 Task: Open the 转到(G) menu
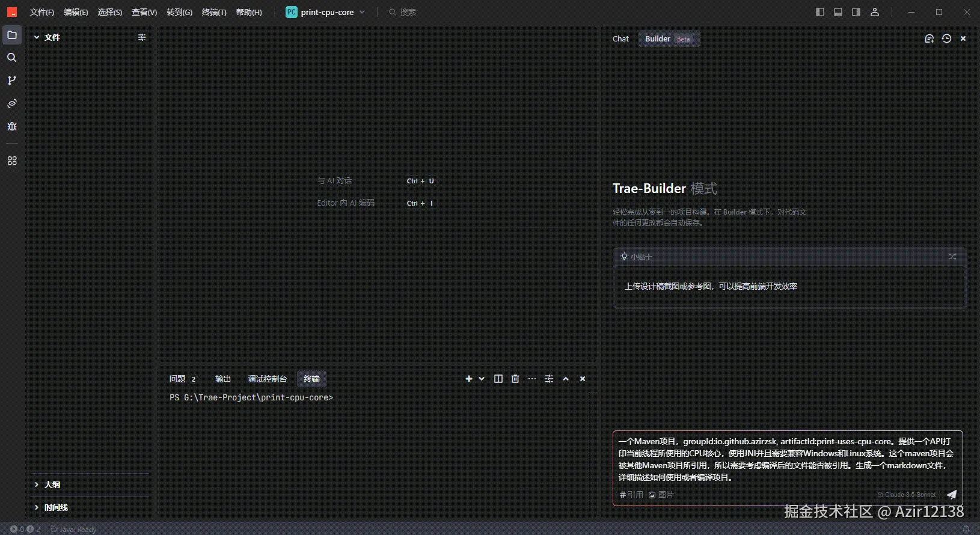pos(179,12)
